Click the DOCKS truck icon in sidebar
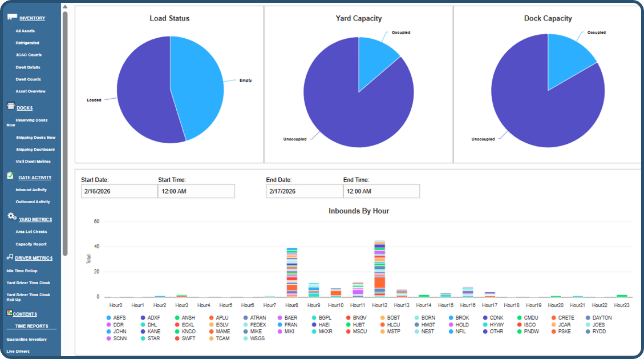The image size is (644, 359). point(10,105)
